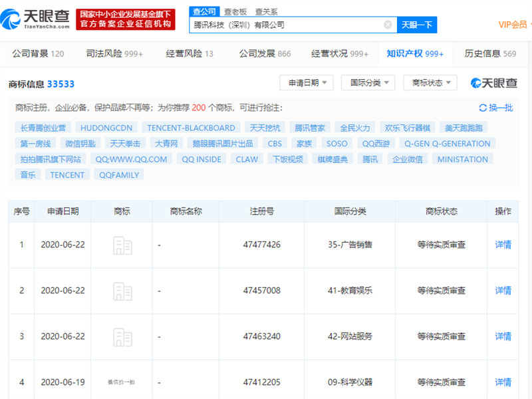Viewport: 532px width, 399px height.
Task: Open the 微信拍一拍 trademark image in row 4
Action: click(121, 382)
